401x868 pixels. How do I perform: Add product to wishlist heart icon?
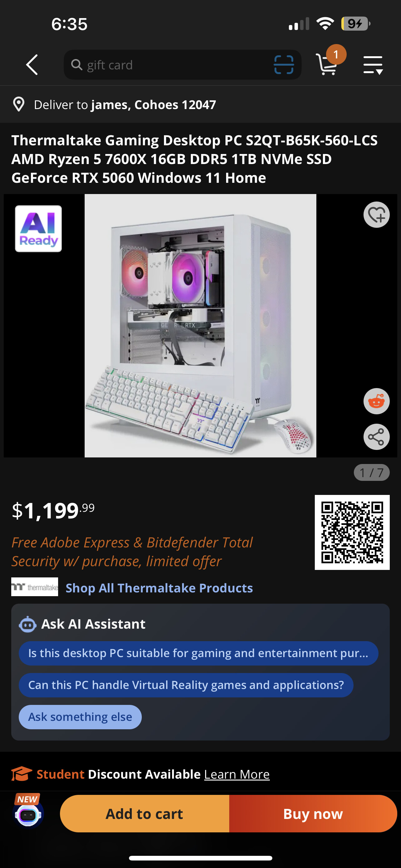376,215
